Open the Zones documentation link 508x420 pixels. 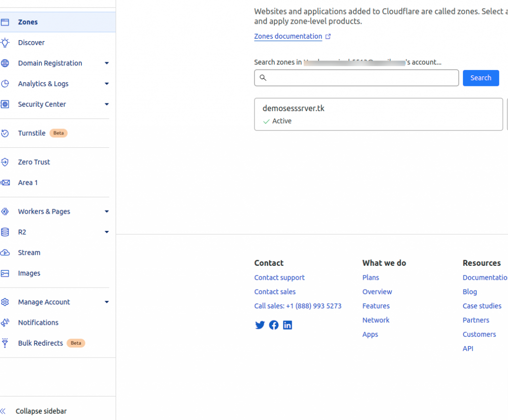(x=288, y=36)
